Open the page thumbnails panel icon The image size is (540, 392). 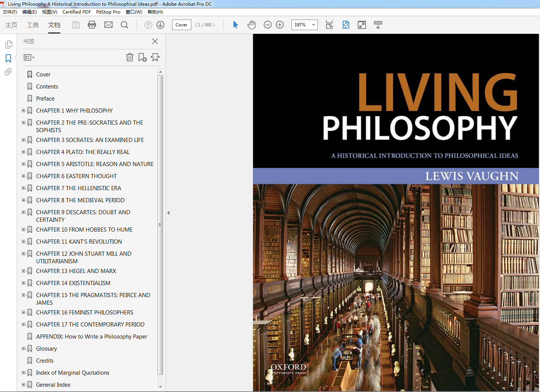click(x=8, y=44)
